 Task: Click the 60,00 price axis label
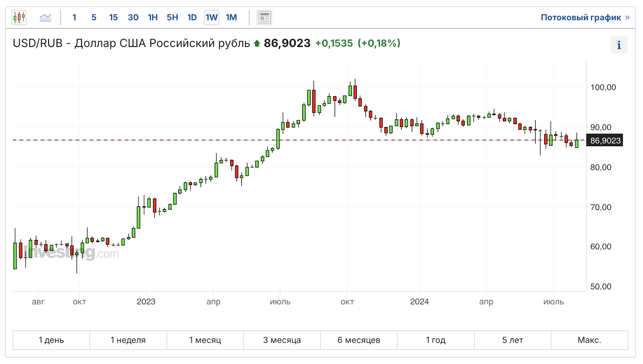click(x=600, y=247)
